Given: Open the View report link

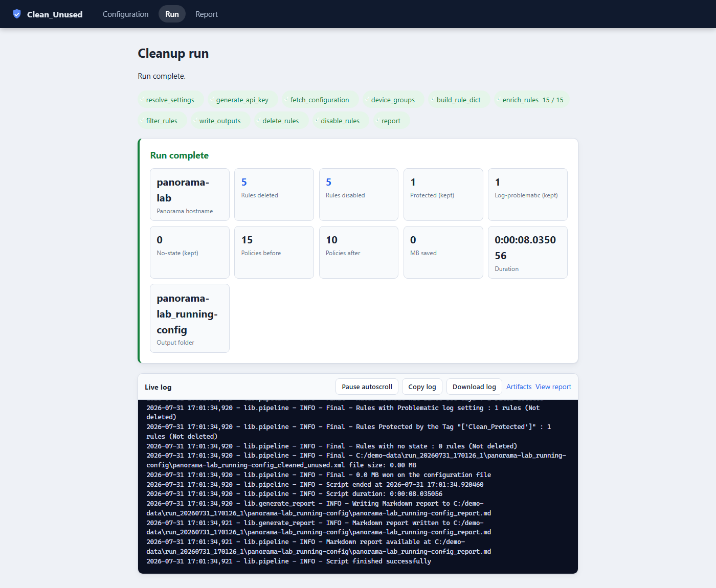Looking at the screenshot, I should pyautogui.click(x=553, y=387).
